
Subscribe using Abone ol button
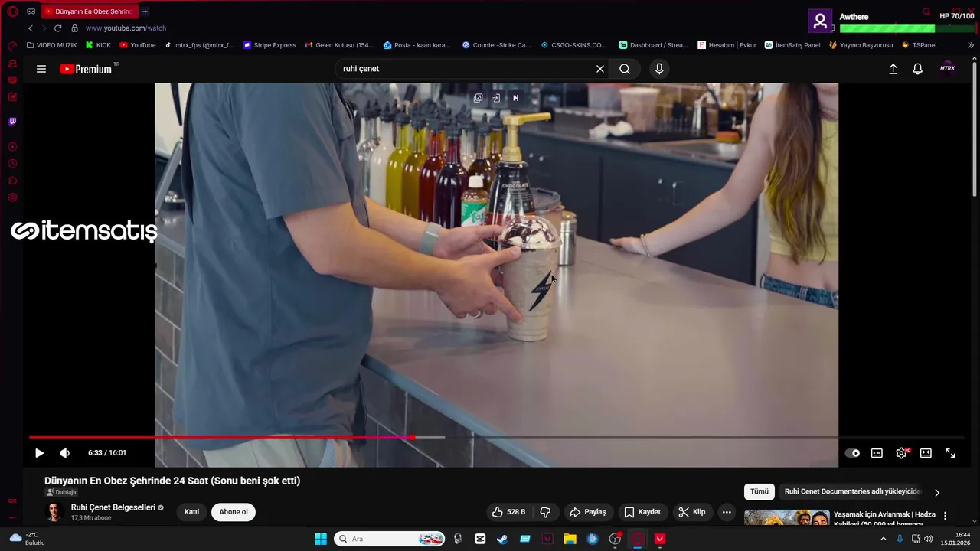(234, 512)
